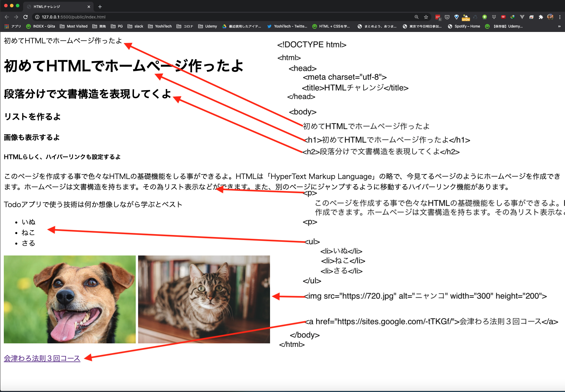Image resolution: width=565 pixels, height=392 pixels.
Task: Bookmark the page with the star icon
Action: tap(425, 17)
